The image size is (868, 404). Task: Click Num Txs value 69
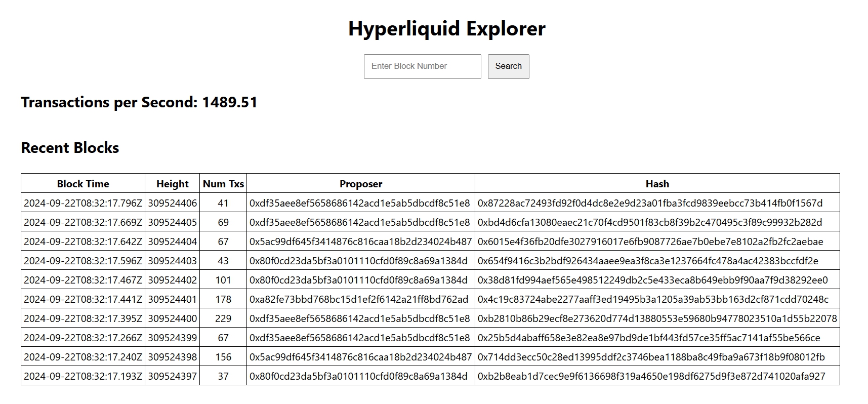[x=223, y=222]
